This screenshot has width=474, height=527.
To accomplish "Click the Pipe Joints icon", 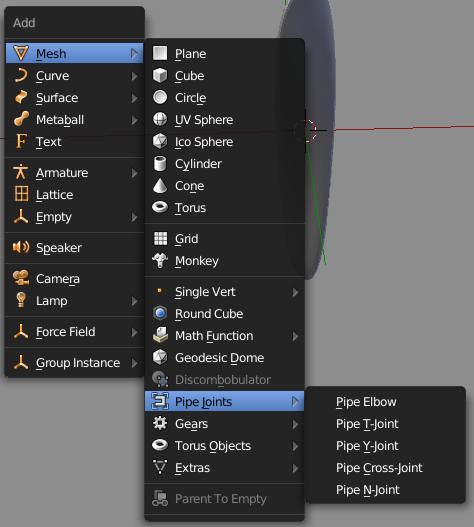I will 160,401.
